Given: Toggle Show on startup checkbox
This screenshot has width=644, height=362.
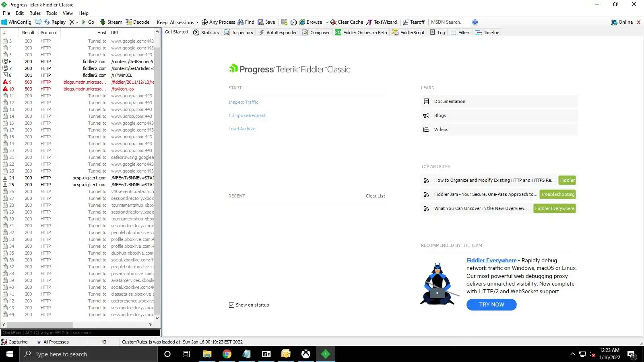Looking at the screenshot, I should 231,305.
